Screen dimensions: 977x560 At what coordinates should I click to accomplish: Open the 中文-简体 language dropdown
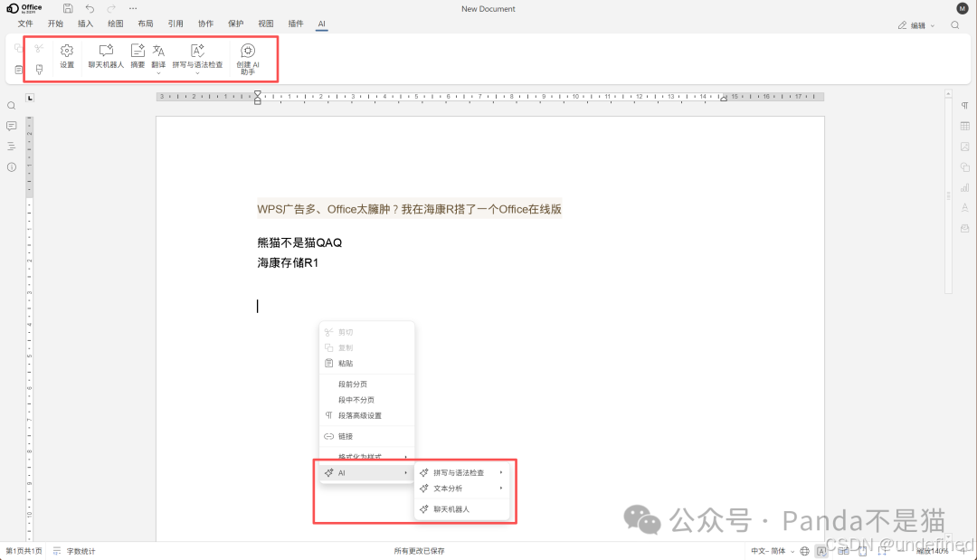773,551
